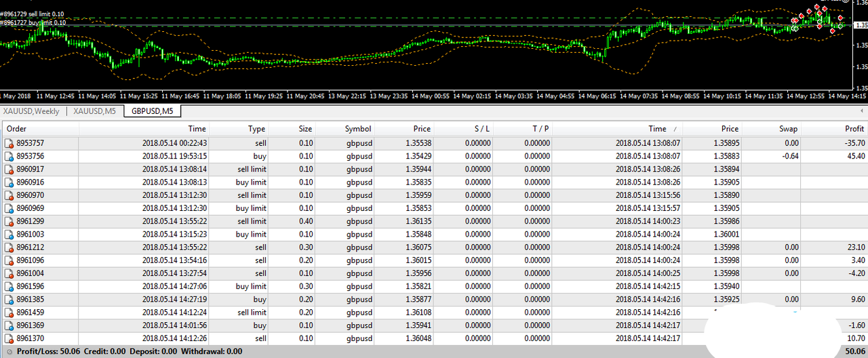Click the buy limit icon for order 8961596
Viewport: 868px width, 358px height.
(x=9, y=287)
